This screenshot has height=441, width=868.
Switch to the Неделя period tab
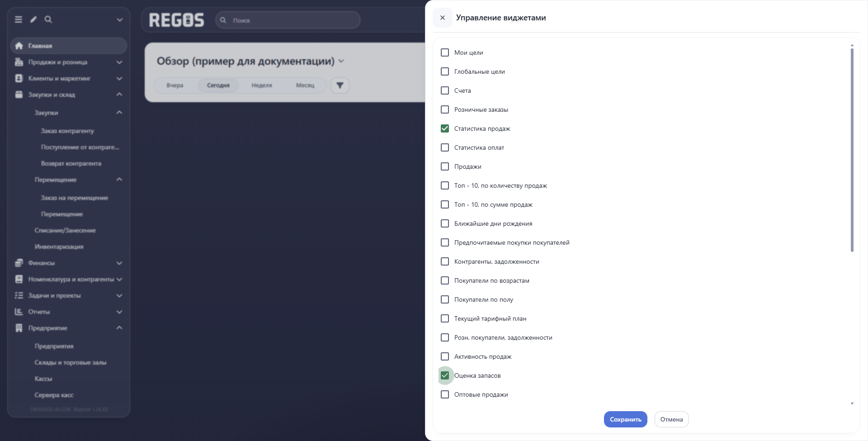click(x=262, y=85)
